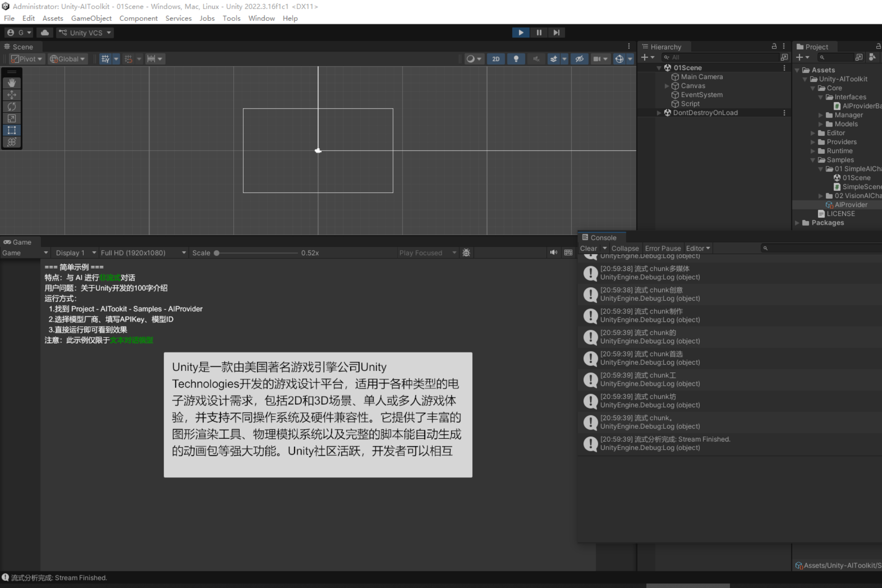
Task: Expand the Canvas object
Action: (667, 86)
